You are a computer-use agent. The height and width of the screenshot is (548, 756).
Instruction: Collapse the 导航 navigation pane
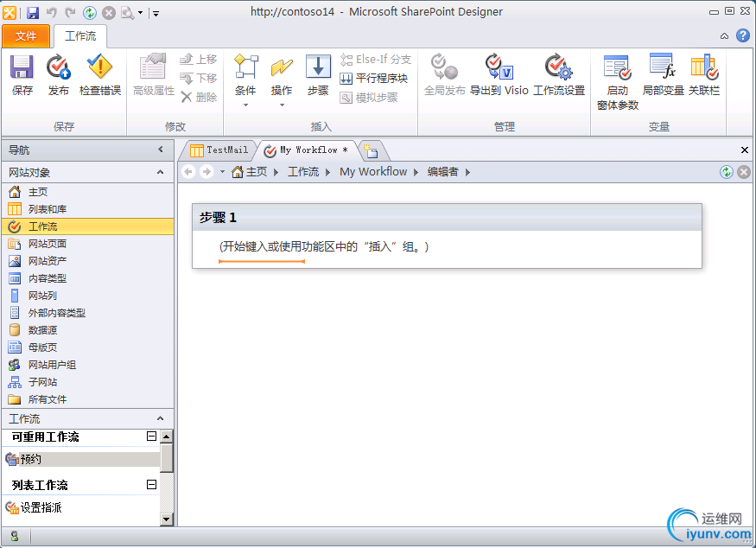click(161, 150)
